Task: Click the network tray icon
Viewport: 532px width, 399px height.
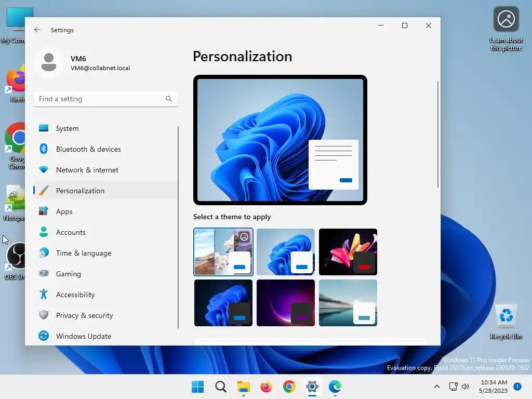Action: click(x=453, y=387)
